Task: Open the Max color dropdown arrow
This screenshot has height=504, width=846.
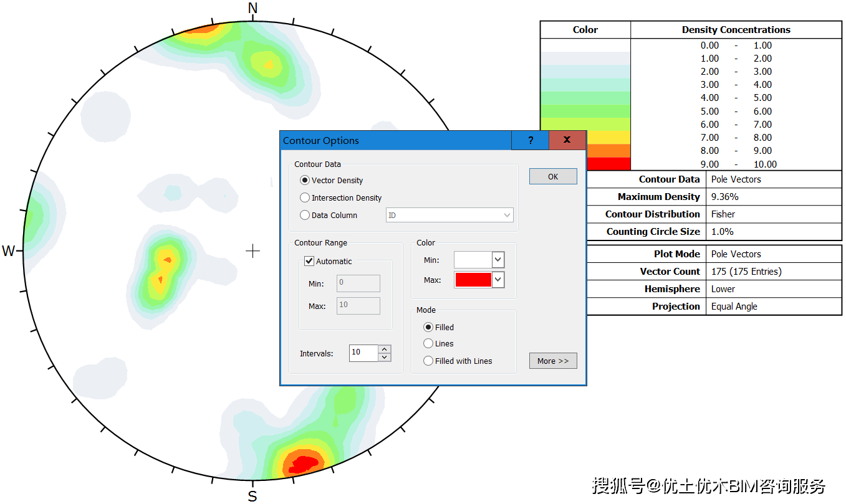Action: [x=498, y=280]
